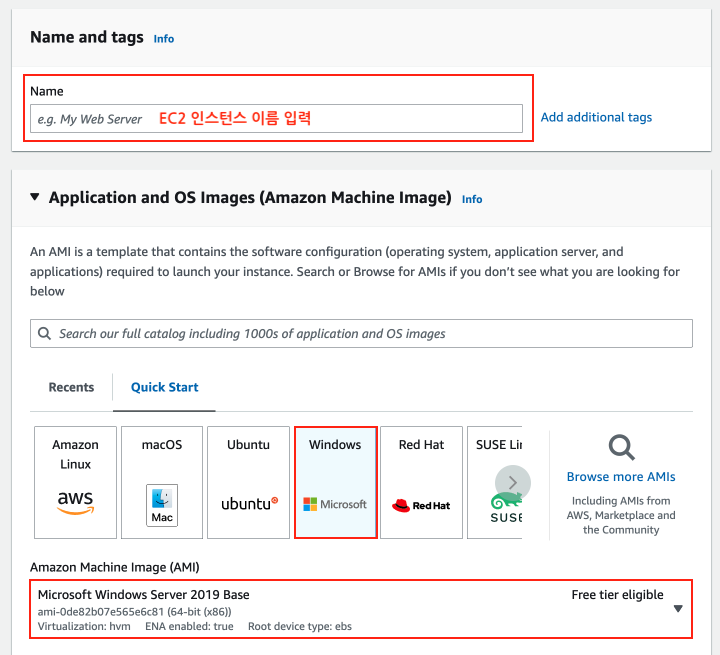Click the Browse more AMIs magnifier icon
The height and width of the screenshot is (655, 720).
click(x=622, y=447)
